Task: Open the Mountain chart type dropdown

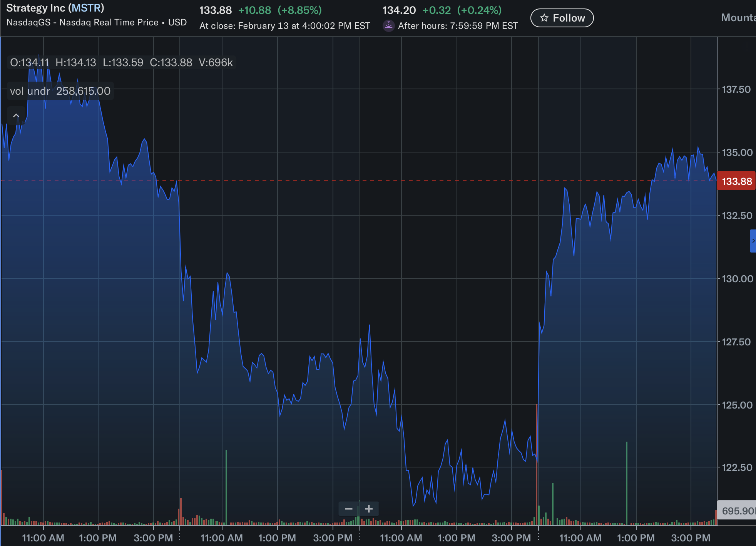Action: (x=738, y=18)
